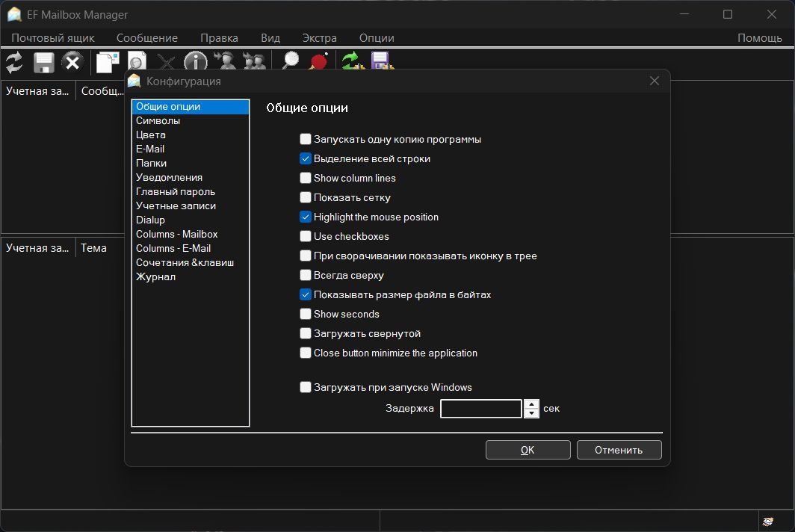Click the green arrows toolbar icon
Viewport: 795px width, 532px height.
(x=352, y=61)
